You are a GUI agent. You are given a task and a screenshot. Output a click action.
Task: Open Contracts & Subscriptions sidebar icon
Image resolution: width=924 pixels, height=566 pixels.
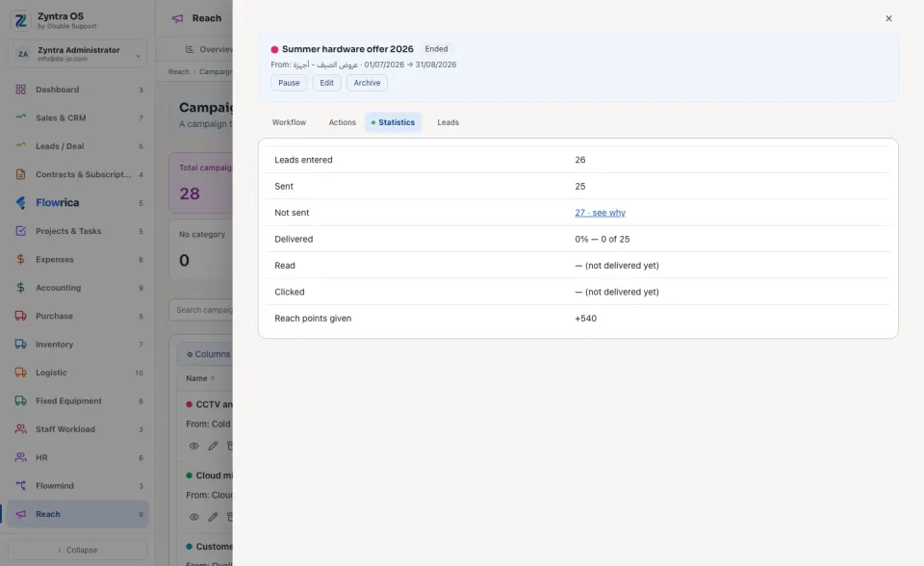click(x=20, y=174)
